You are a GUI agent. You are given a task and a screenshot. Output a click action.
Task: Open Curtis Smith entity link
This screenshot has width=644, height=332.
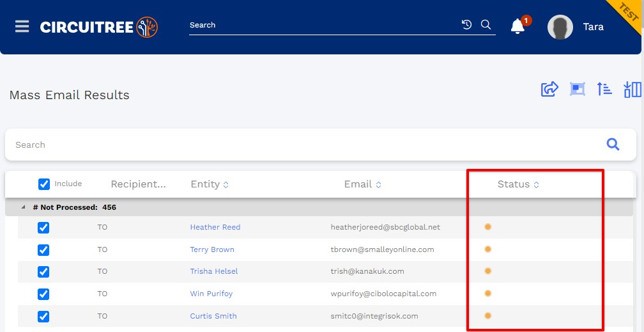pos(213,317)
